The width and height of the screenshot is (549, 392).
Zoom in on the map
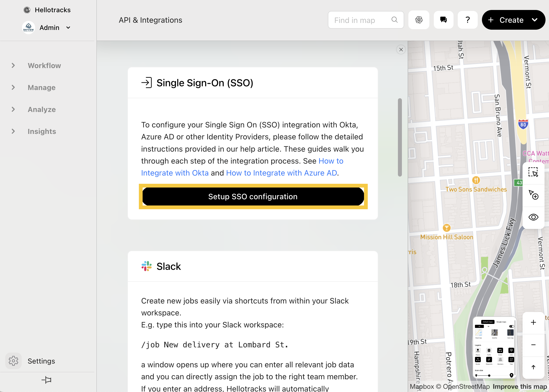533,322
